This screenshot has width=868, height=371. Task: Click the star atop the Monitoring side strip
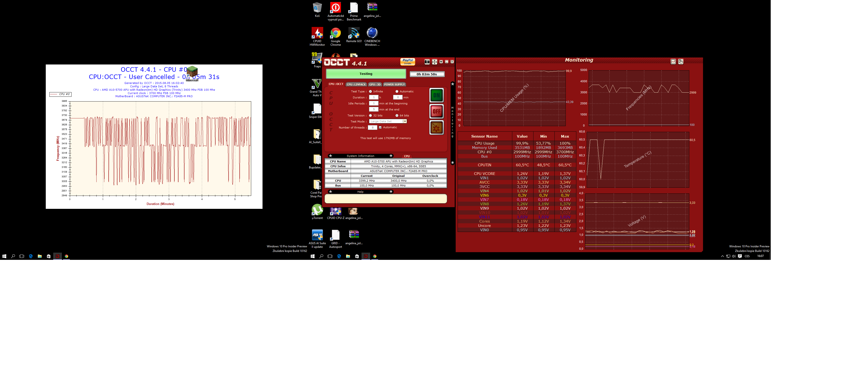(x=453, y=84)
